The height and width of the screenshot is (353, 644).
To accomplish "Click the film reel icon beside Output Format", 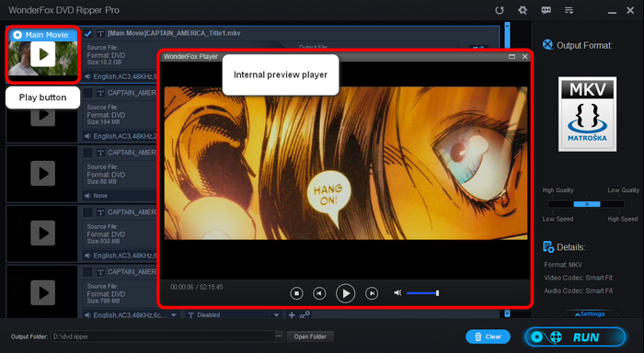I will pyautogui.click(x=547, y=44).
